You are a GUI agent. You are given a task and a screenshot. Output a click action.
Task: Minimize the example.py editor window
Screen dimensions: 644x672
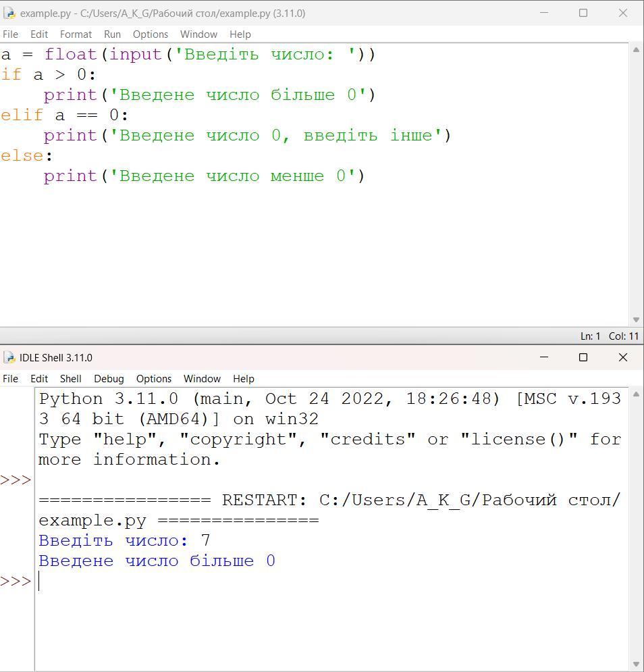point(544,13)
